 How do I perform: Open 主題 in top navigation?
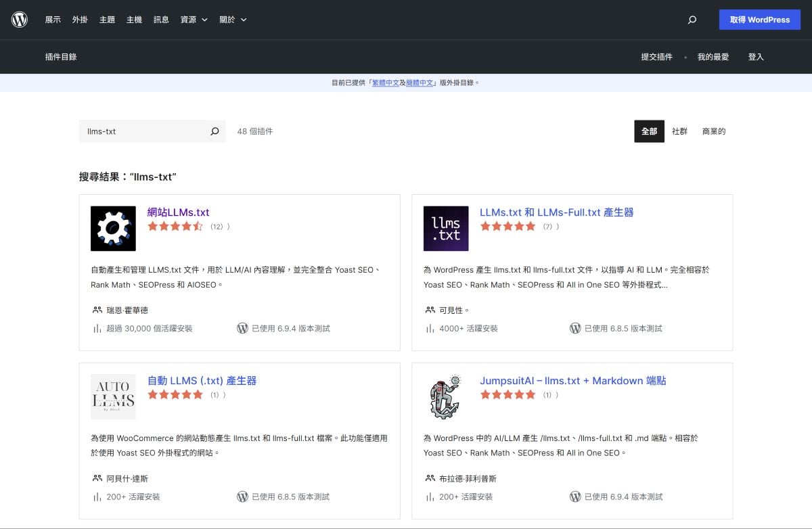click(x=107, y=20)
